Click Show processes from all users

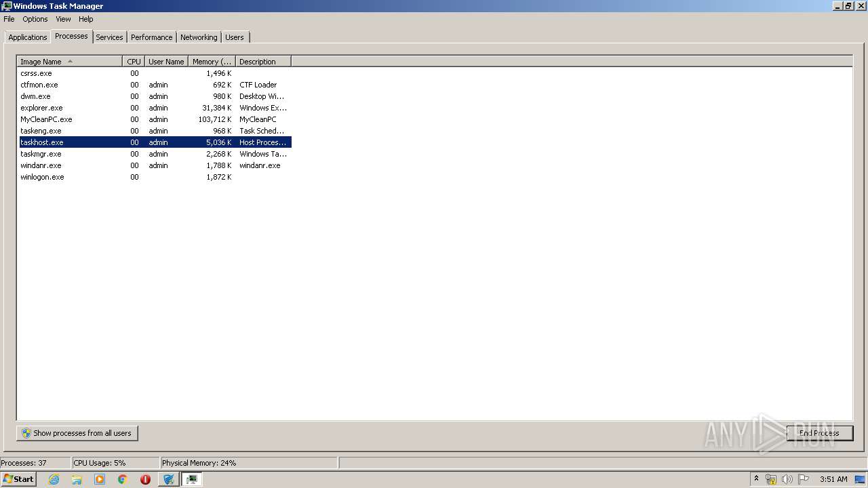pos(77,433)
